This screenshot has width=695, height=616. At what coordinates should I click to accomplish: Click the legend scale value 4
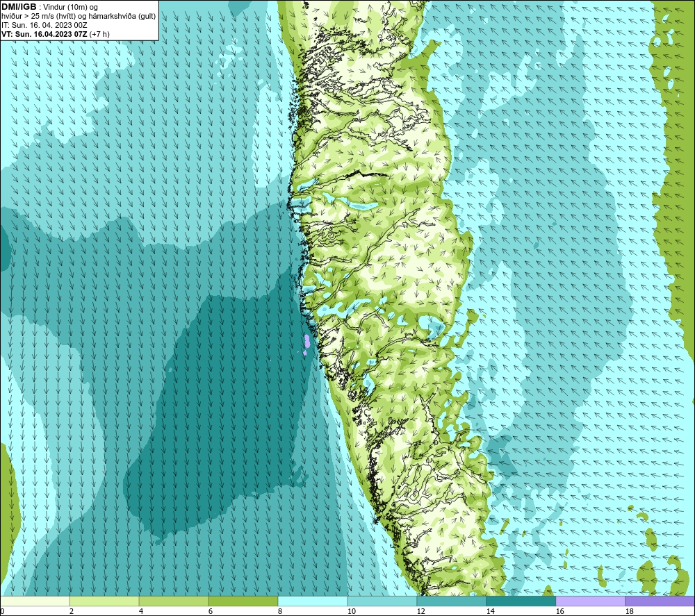point(141,611)
